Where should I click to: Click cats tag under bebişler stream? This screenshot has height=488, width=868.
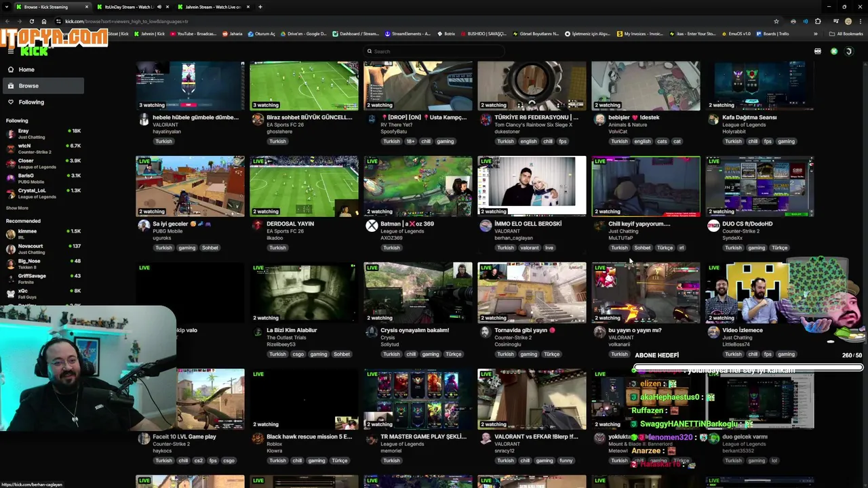tap(662, 142)
